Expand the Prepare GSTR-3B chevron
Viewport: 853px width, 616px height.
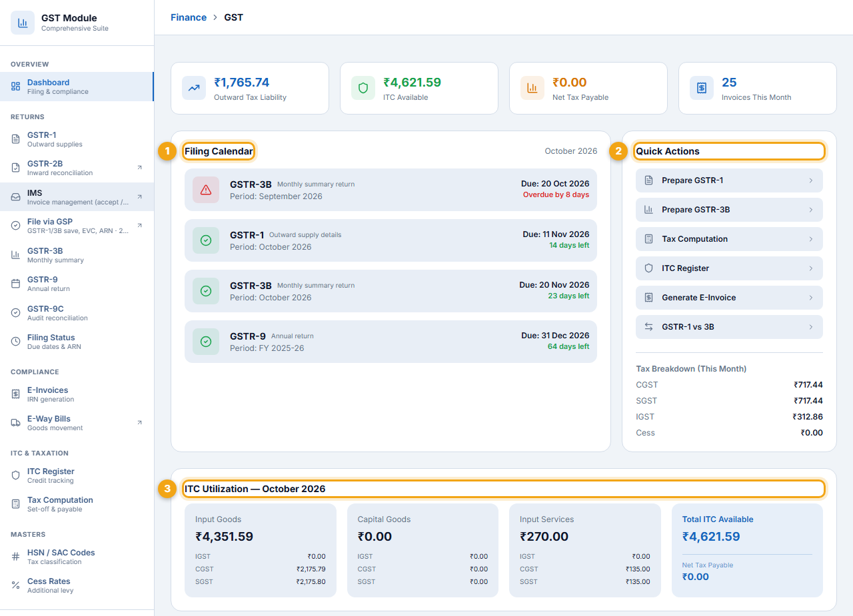click(811, 210)
